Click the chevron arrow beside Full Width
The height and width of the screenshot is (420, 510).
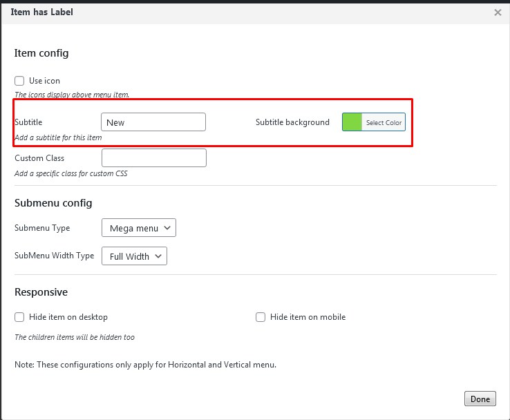click(x=158, y=256)
